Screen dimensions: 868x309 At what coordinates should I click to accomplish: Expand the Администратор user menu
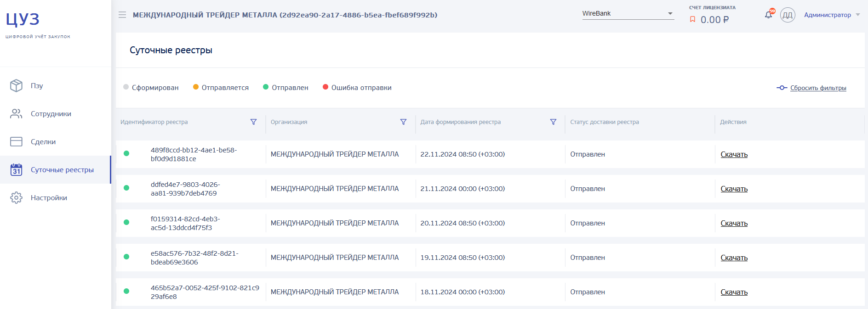coord(832,15)
